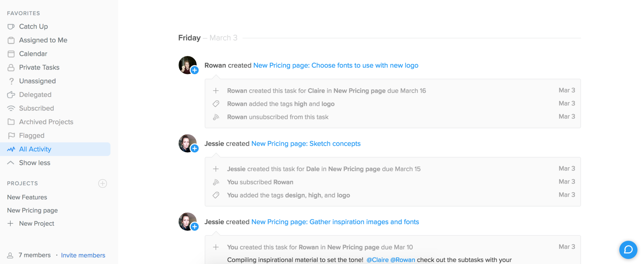Click Rowan's avatar in activity feed

point(188,65)
